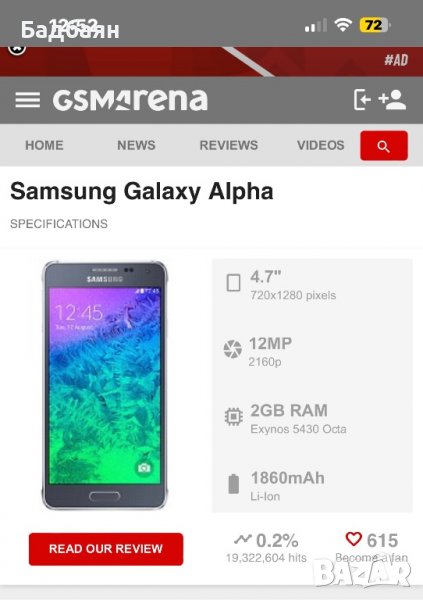
Task: Switch to the NEWS tab
Action: tap(136, 145)
